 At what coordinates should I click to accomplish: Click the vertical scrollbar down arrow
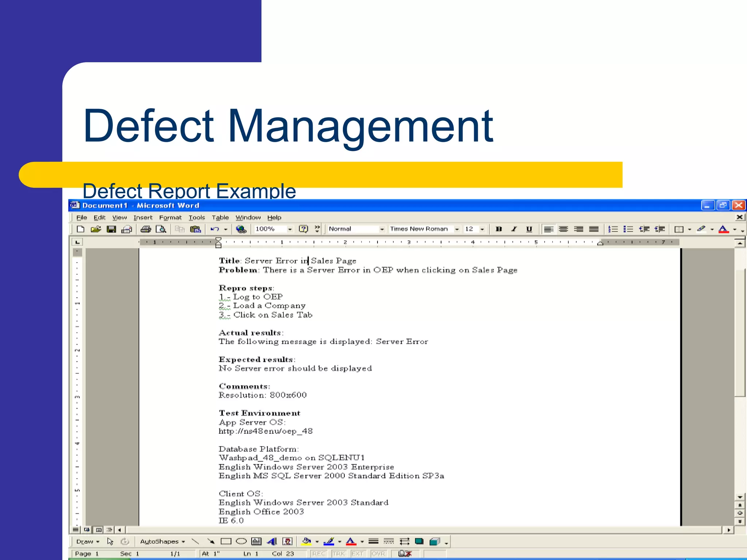740,497
